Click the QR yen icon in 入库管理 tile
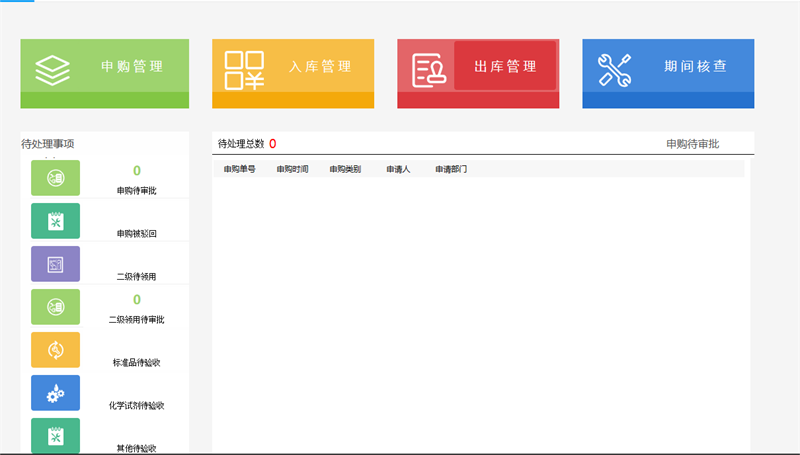This screenshot has width=800, height=455. [244, 70]
